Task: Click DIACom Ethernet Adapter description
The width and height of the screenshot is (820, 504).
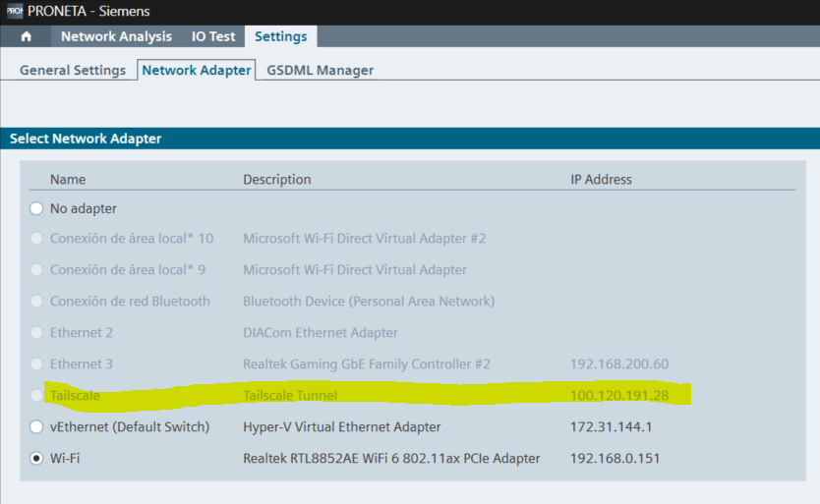Action: tap(321, 332)
